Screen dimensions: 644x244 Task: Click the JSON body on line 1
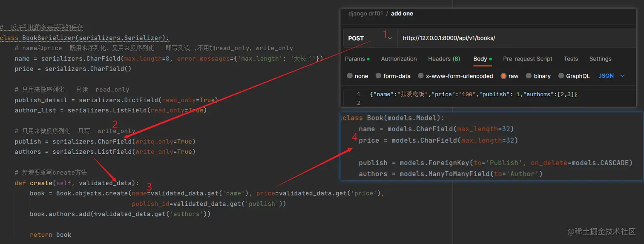[x=473, y=94]
